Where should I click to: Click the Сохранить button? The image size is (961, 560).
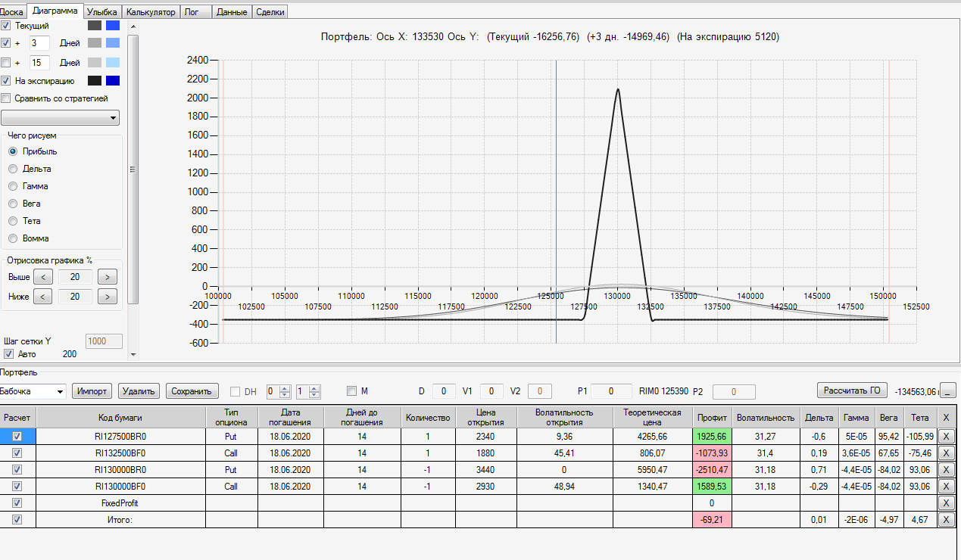[x=192, y=391]
